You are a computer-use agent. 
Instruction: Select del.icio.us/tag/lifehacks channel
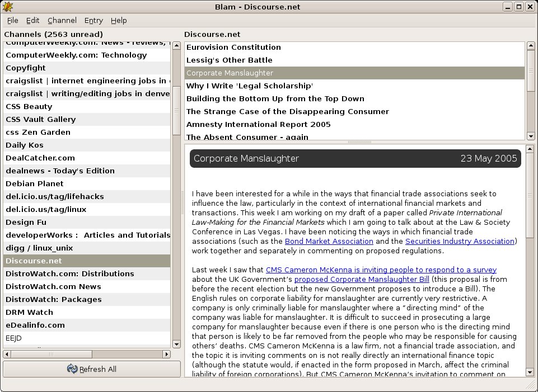[87, 196]
